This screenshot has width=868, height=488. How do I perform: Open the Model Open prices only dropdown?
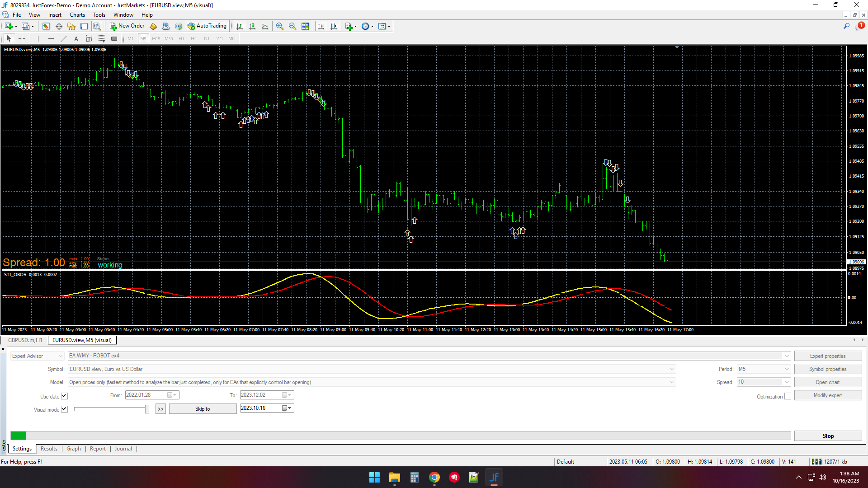(672, 382)
